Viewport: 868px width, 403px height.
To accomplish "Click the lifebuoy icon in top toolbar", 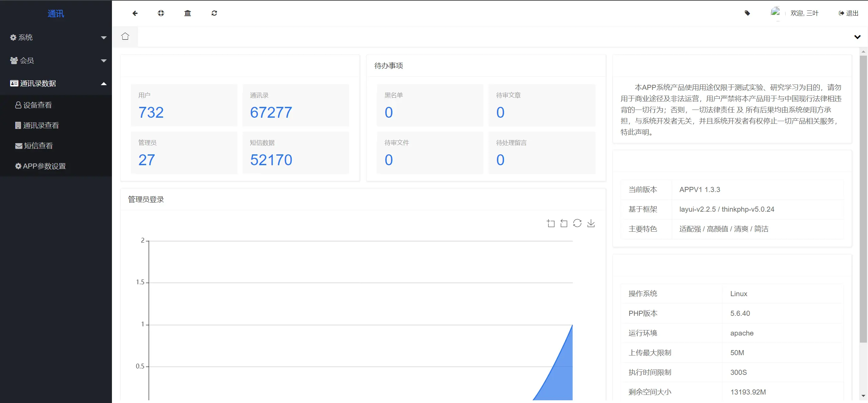I will pyautogui.click(x=161, y=13).
